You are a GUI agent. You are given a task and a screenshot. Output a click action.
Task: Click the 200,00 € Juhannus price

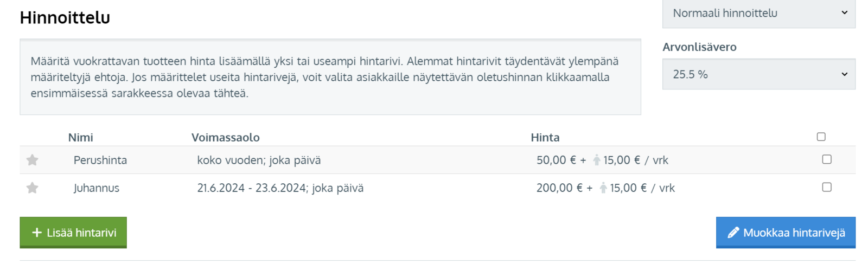[x=559, y=188]
